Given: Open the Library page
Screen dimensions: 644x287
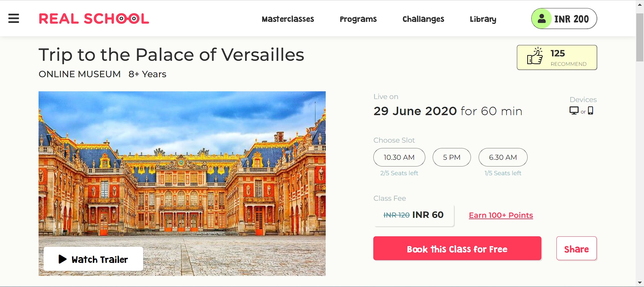Looking at the screenshot, I should [483, 19].
